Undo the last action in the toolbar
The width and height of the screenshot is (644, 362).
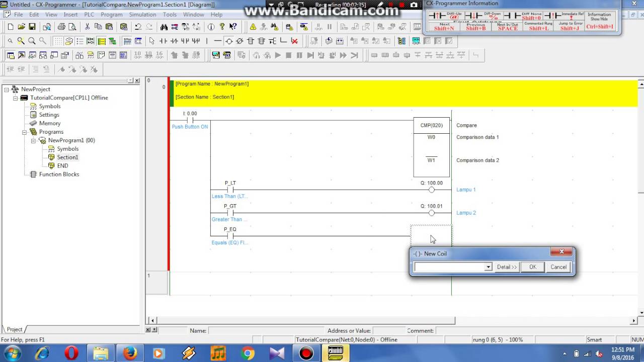point(138,27)
